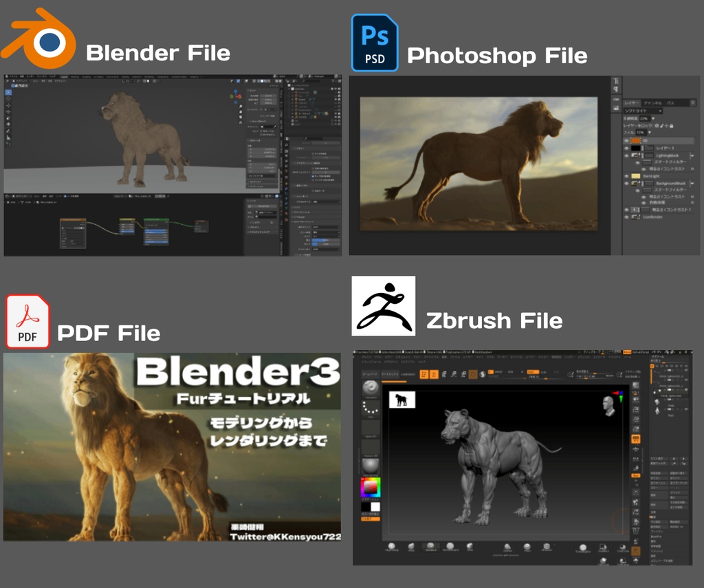This screenshot has width=704, height=588.
Task: Collapse BackgroundMask smart filters arrow
Action: pyautogui.click(x=692, y=183)
